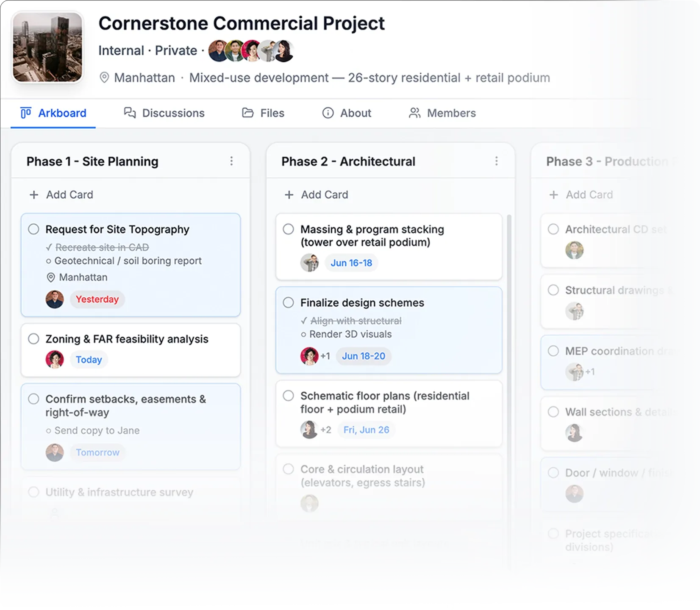The height and width of the screenshot is (610, 700).
Task: Check the Render 3D visuals subtask
Action: (303, 334)
